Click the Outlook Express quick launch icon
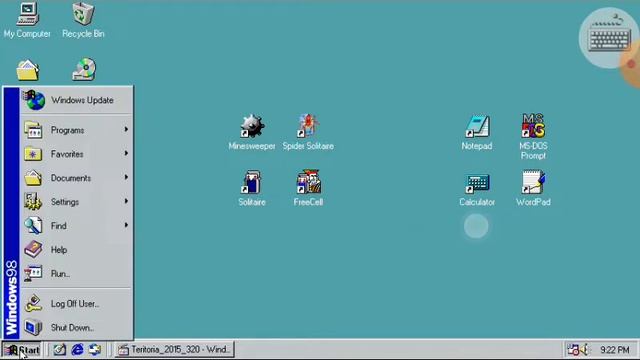The width and height of the screenshot is (640, 360). pyautogui.click(x=95, y=349)
